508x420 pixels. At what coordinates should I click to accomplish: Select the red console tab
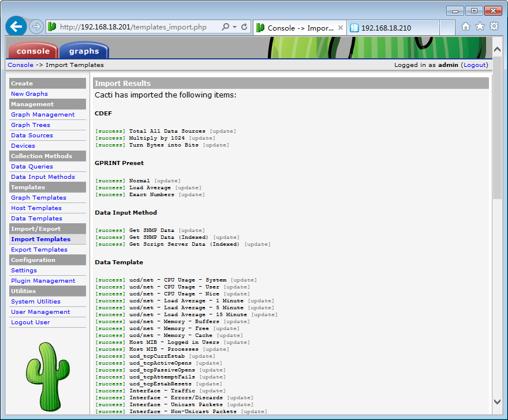[x=33, y=51]
